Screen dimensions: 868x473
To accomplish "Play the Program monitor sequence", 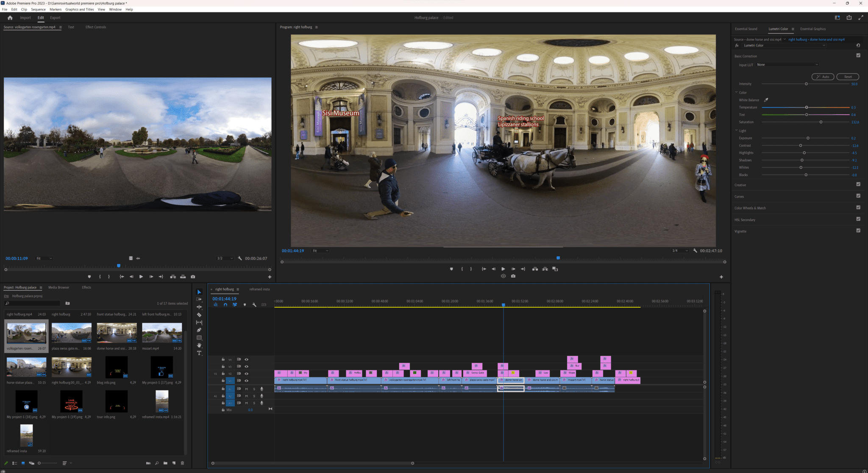I will (x=503, y=269).
